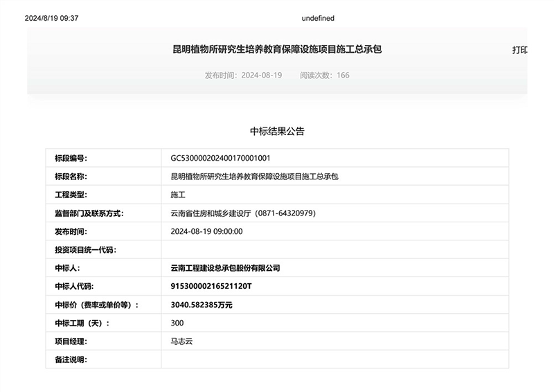Click the project manager name 马志云
The width and height of the screenshot is (554, 392).
pyautogui.click(x=182, y=341)
